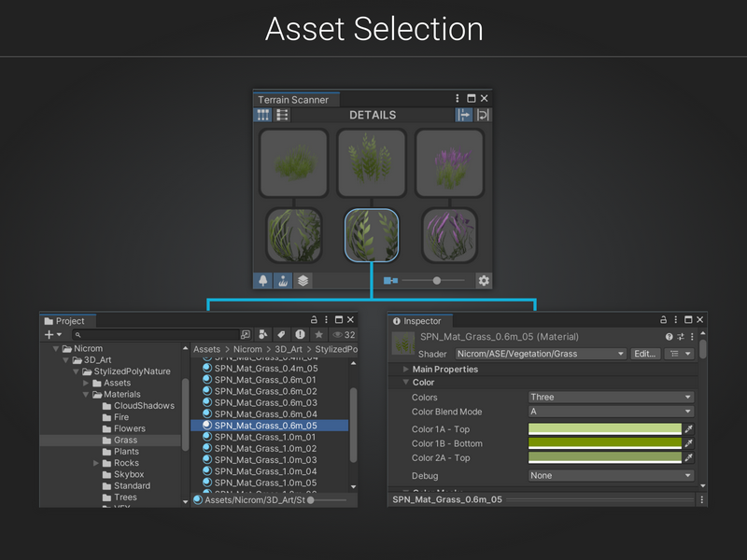Select the leafy fern detail thumbnail
747x560 pixels.
click(372, 162)
